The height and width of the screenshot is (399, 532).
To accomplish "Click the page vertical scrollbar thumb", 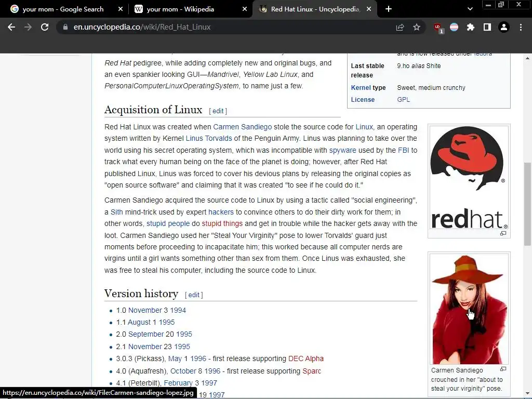I will point(527,204).
